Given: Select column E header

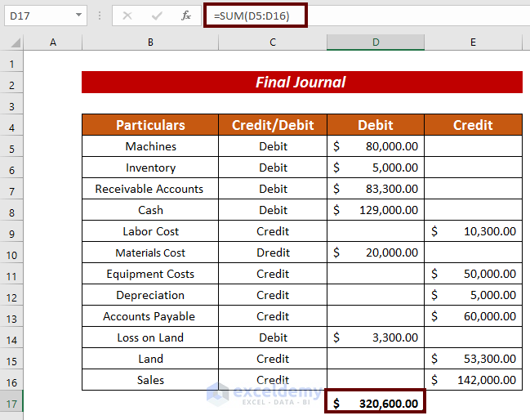Looking at the screenshot, I should (473, 42).
